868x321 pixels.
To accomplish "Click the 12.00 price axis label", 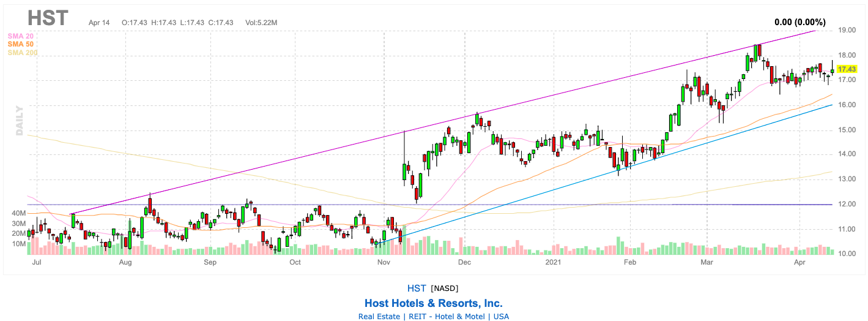I will tap(847, 204).
